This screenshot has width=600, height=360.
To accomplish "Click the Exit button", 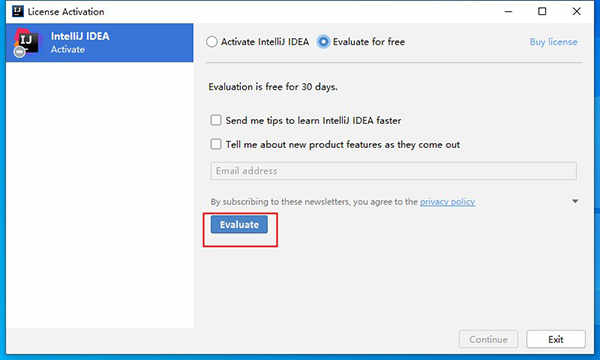I will (556, 339).
